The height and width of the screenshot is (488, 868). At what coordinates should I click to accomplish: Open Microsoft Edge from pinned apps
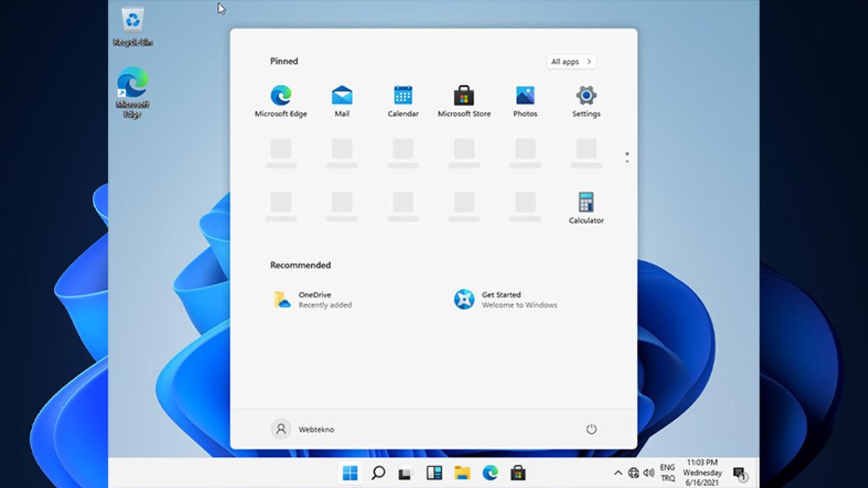pos(281,96)
